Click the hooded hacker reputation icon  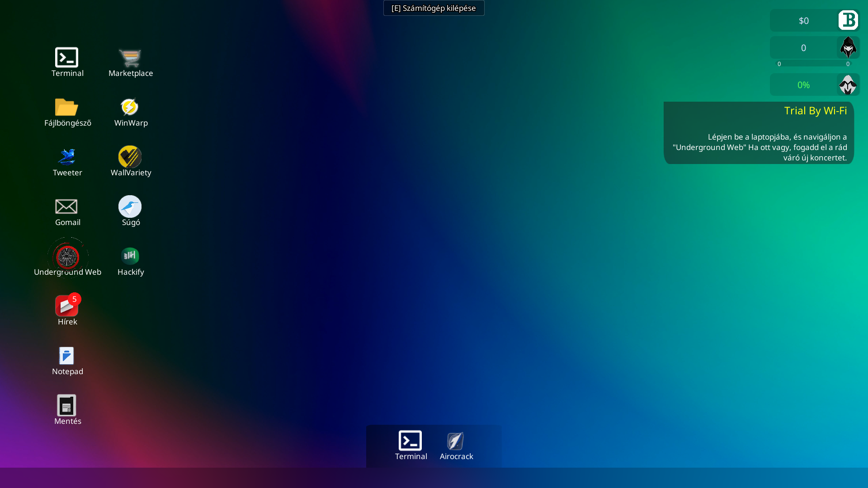[x=848, y=47]
